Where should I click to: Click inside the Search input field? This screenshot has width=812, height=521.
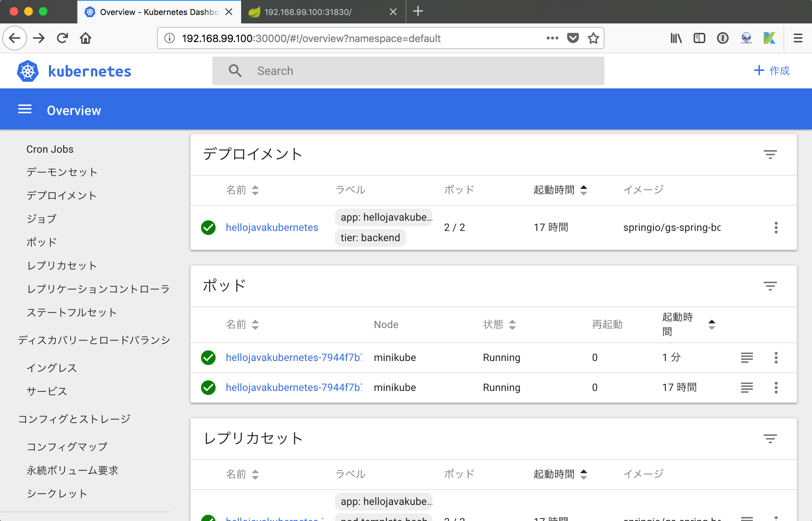(x=365, y=71)
